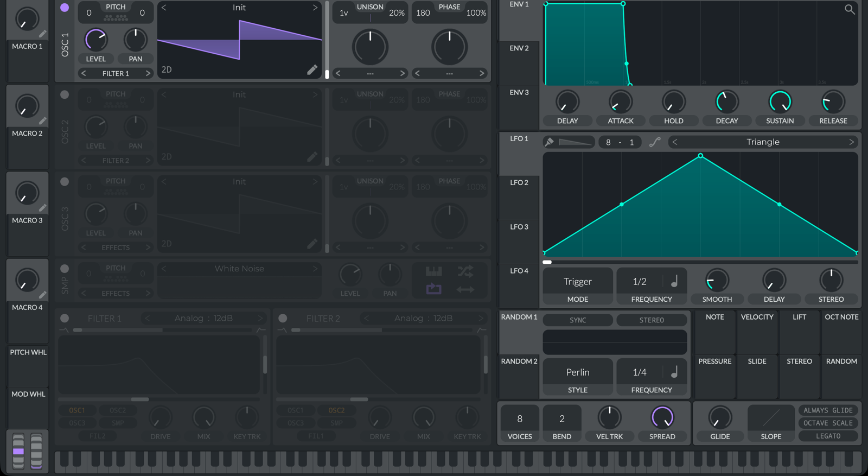
Task: Enable the sampler SMP power button
Action: [65, 268]
